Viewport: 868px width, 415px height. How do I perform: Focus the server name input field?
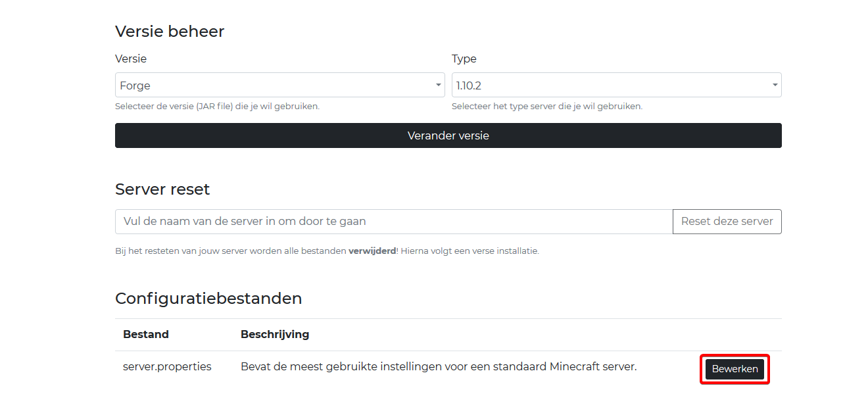click(x=393, y=222)
